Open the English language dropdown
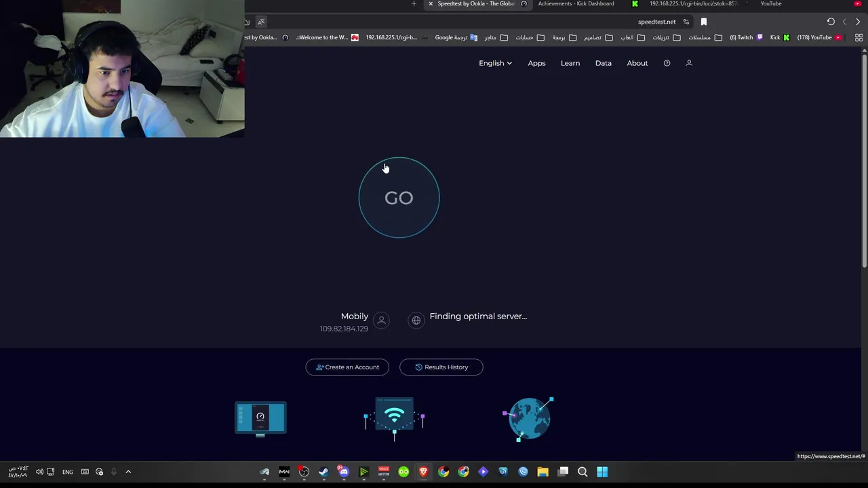 coord(495,63)
